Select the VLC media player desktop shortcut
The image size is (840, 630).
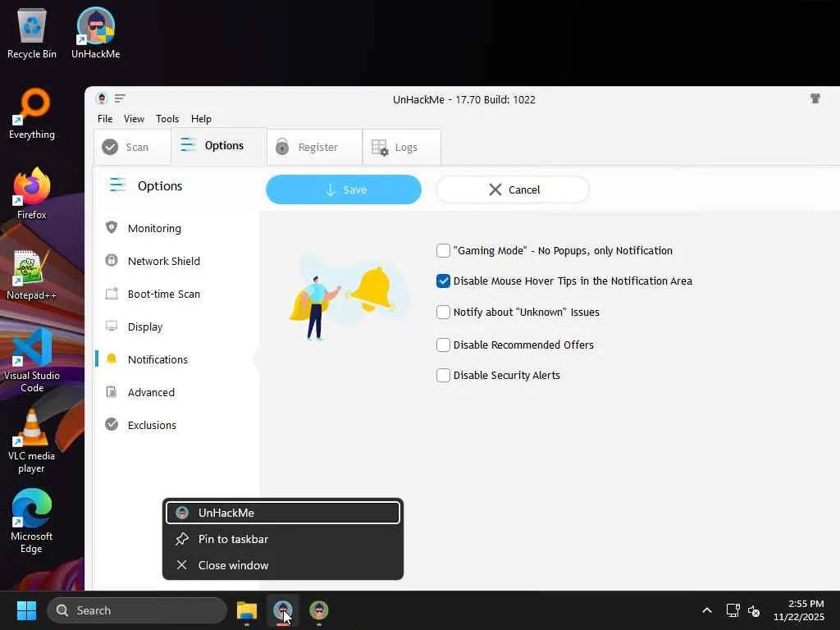32,441
